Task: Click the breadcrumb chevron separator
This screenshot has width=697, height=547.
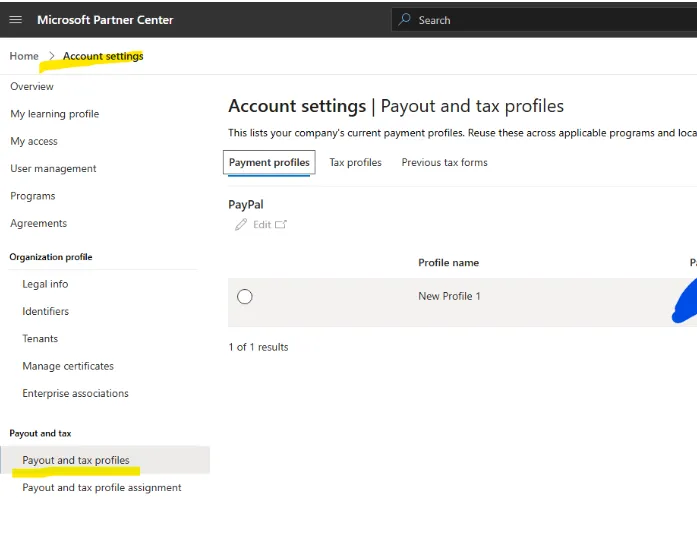Action: [x=52, y=56]
